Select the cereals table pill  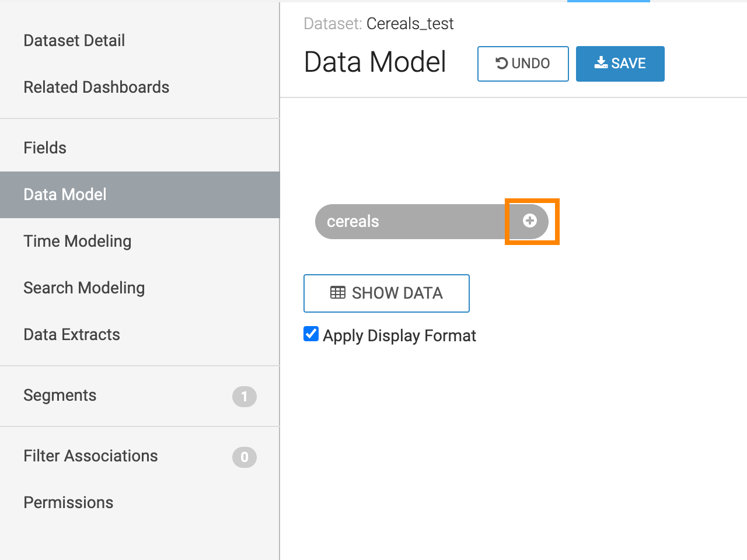pyautogui.click(x=409, y=222)
